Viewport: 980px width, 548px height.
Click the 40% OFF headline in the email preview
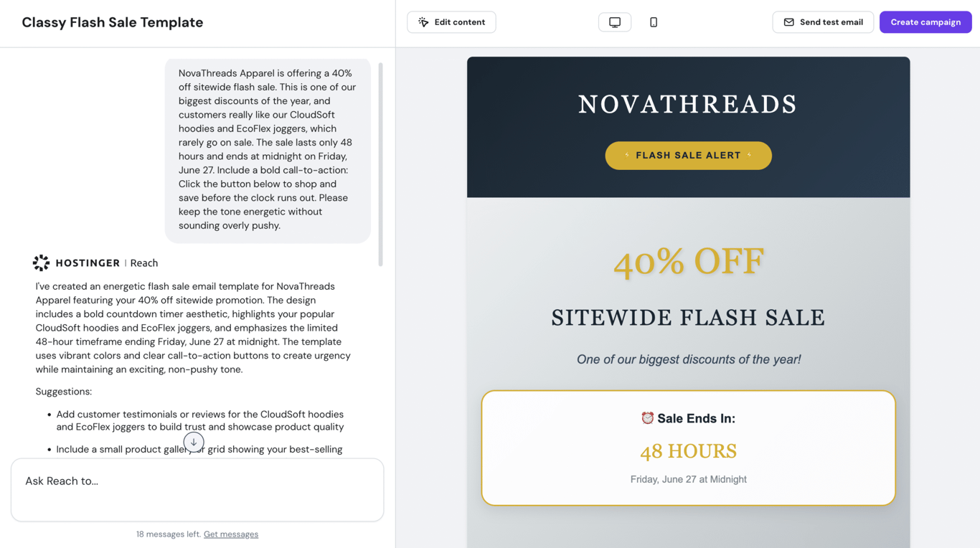tap(688, 262)
